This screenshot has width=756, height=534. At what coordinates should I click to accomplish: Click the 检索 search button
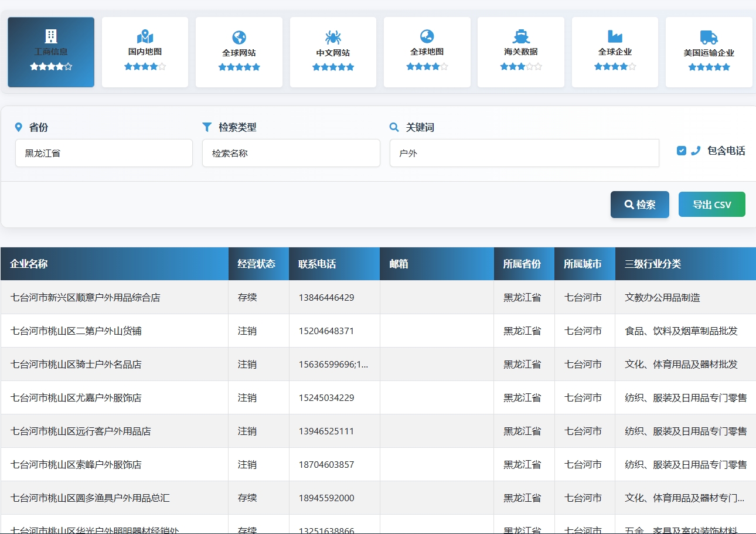pos(640,205)
